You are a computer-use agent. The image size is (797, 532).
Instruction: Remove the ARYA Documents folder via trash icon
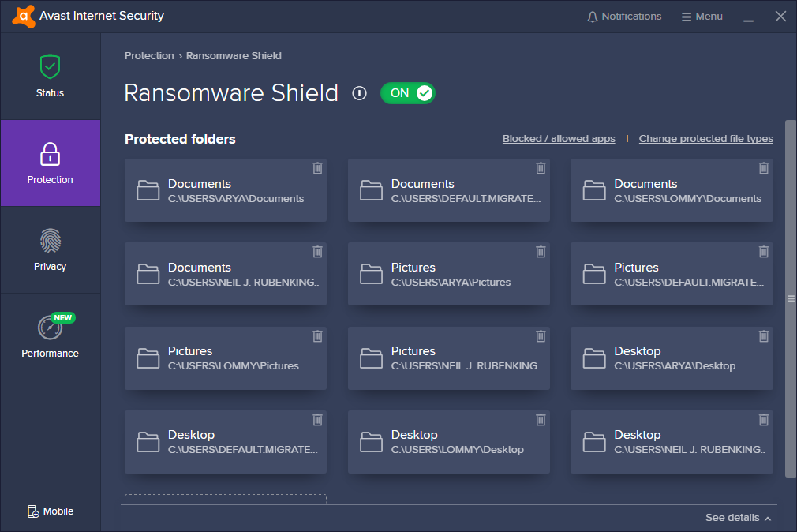[x=317, y=167]
